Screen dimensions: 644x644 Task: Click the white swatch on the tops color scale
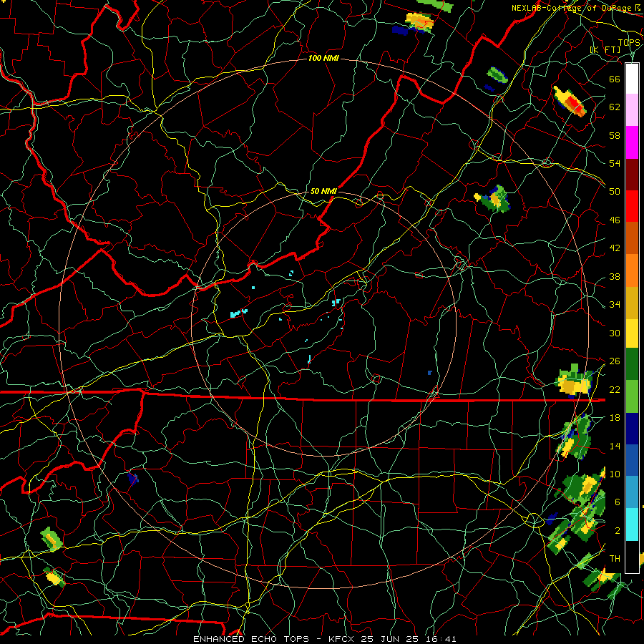(632, 79)
